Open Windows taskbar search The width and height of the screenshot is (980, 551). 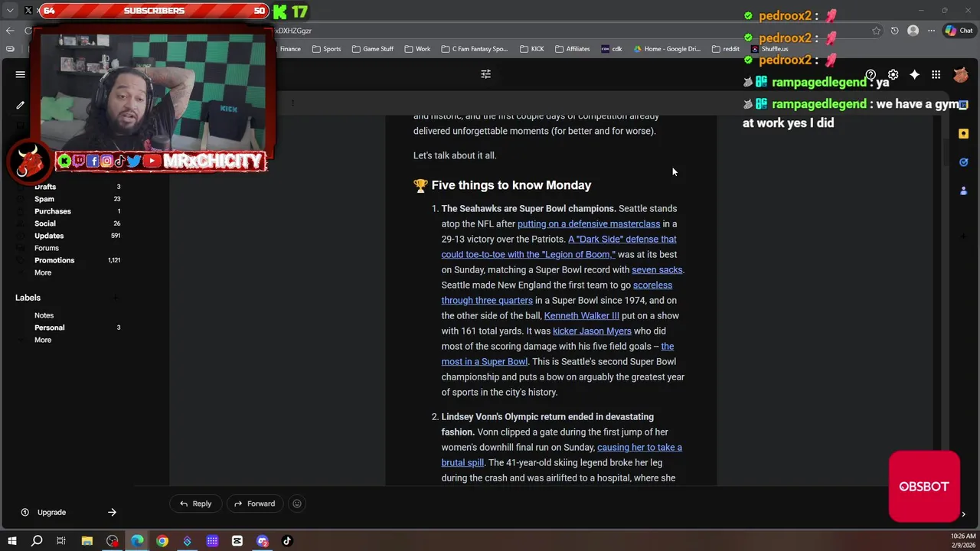37,541
